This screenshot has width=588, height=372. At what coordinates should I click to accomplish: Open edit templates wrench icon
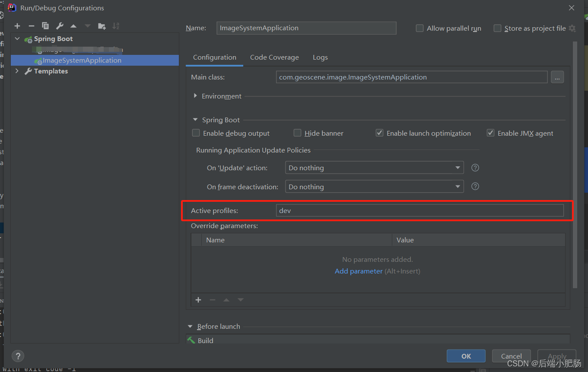tap(60, 26)
